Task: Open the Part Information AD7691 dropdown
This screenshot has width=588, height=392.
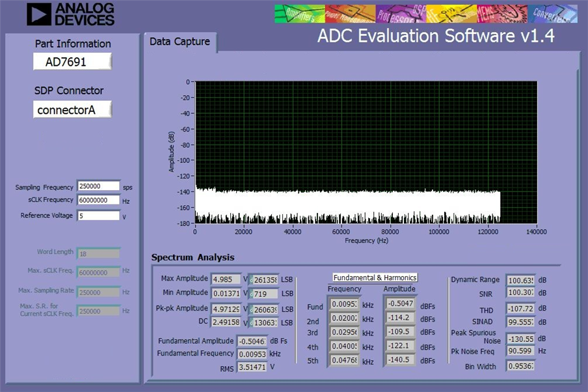Action: (x=72, y=62)
